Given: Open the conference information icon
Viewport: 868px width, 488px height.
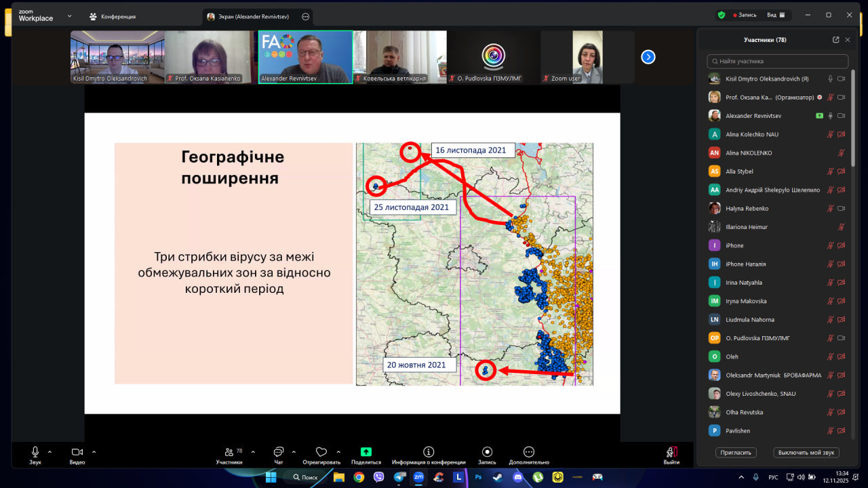Looking at the screenshot, I should pos(429,452).
